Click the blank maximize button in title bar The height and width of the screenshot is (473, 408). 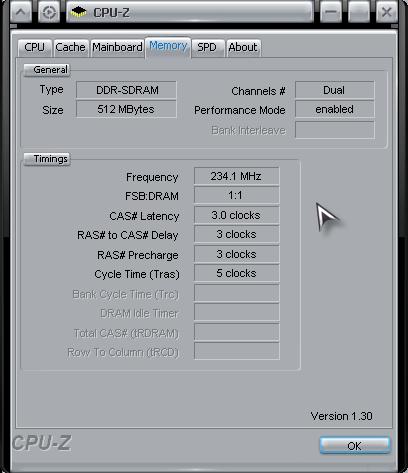(359, 12)
